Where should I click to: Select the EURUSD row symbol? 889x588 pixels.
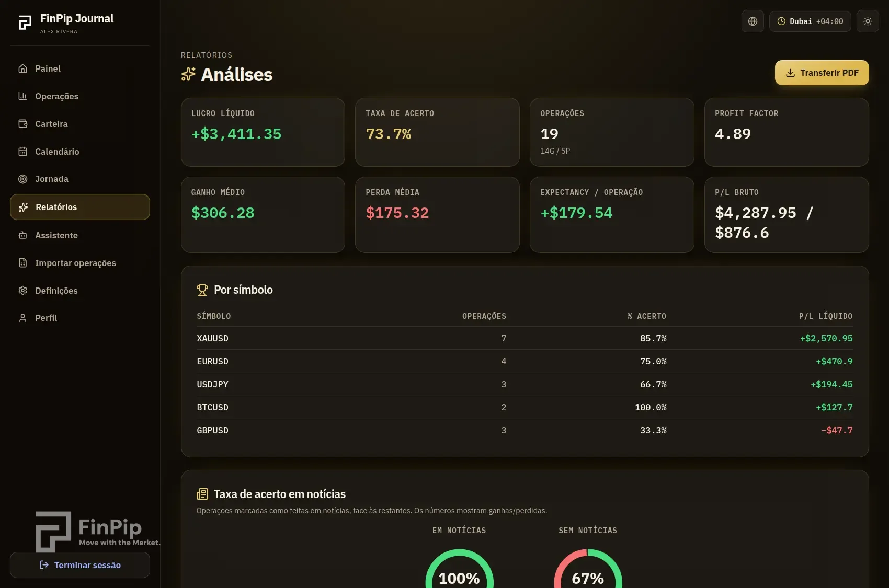pos(212,361)
